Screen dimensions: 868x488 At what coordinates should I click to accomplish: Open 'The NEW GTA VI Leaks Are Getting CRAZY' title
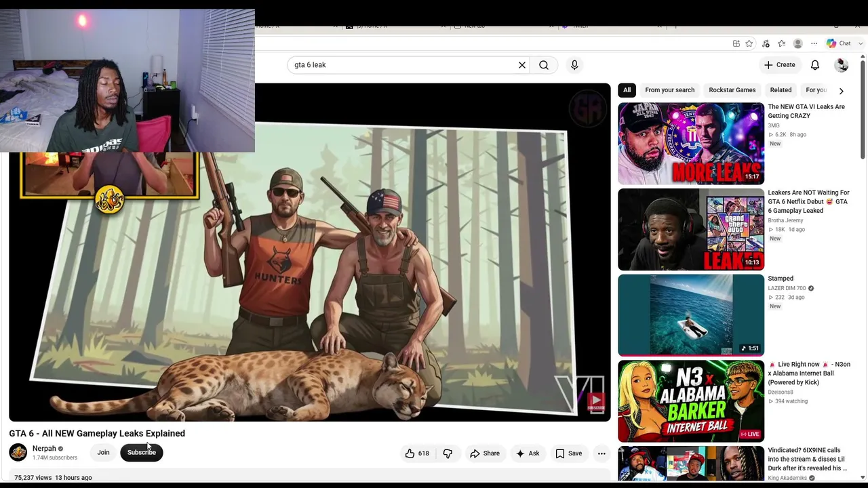[806, 111]
